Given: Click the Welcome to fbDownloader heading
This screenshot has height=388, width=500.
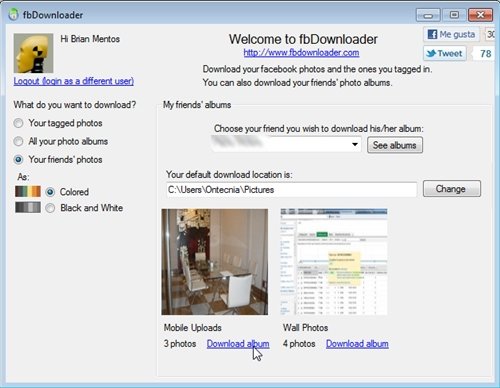Looking at the screenshot, I should tap(303, 39).
